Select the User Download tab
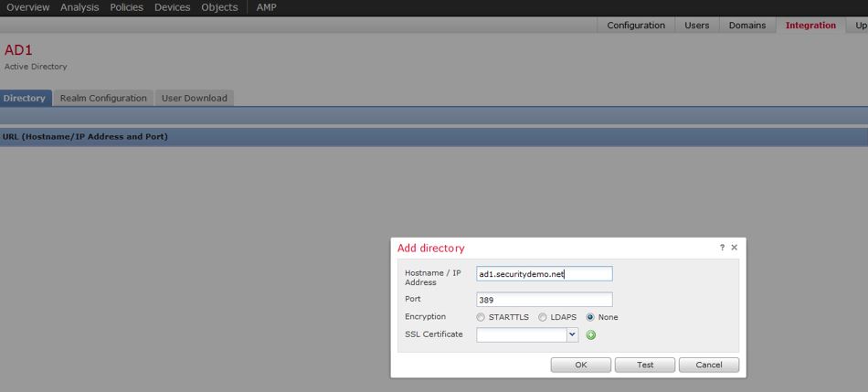 tap(195, 98)
